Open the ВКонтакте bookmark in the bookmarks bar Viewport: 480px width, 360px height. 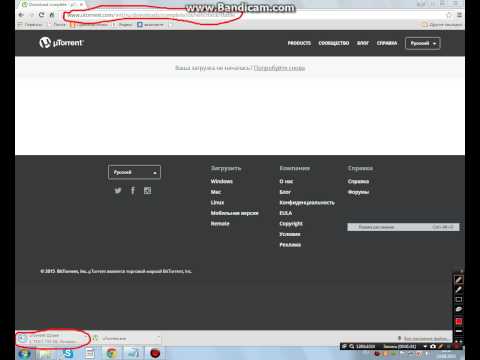(x=150, y=24)
